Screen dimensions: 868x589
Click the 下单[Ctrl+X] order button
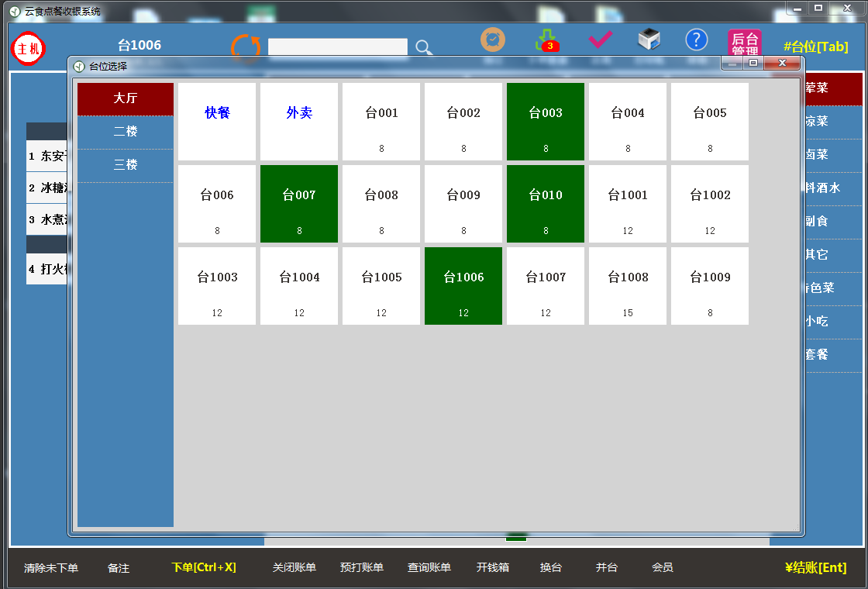(x=204, y=567)
